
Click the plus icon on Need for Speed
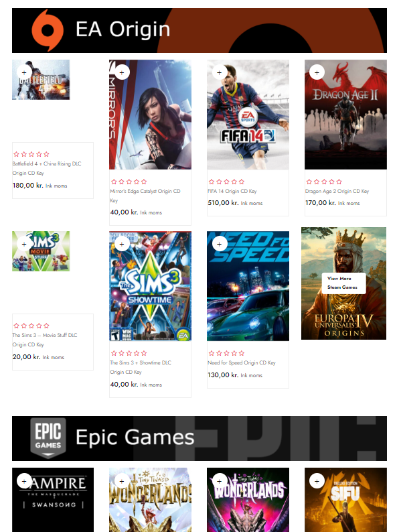(x=220, y=244)
